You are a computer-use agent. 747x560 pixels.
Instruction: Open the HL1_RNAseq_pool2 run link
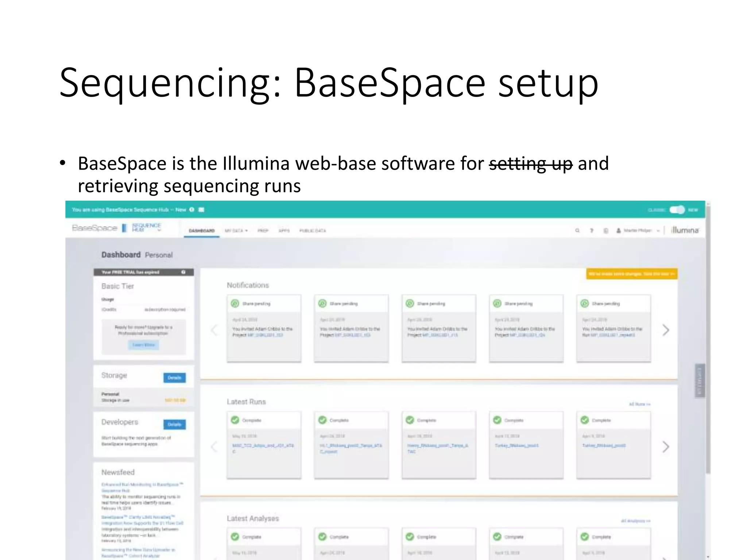(x=351, y=448)
